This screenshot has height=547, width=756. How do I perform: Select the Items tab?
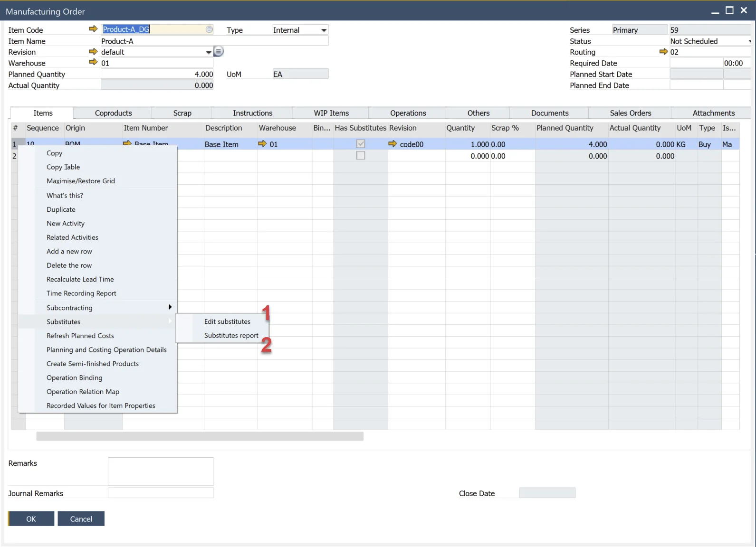click(x=43, y=113)
